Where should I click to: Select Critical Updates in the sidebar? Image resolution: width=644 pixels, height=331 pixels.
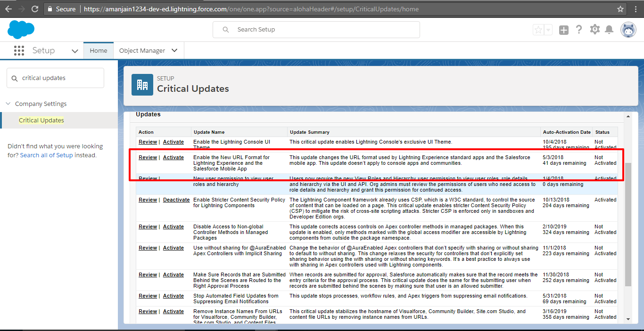coord(41,121)
